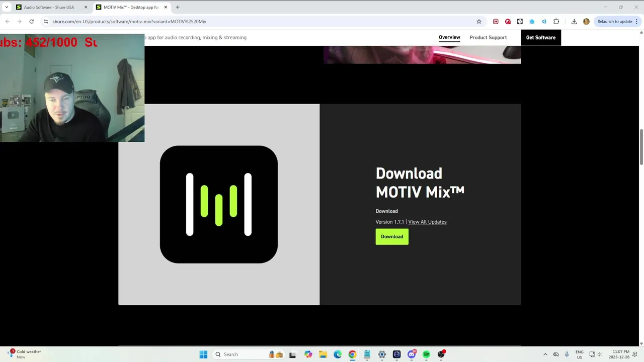Go back to the previous page
This screenshot has height=362, width=644.
point(7,22)
